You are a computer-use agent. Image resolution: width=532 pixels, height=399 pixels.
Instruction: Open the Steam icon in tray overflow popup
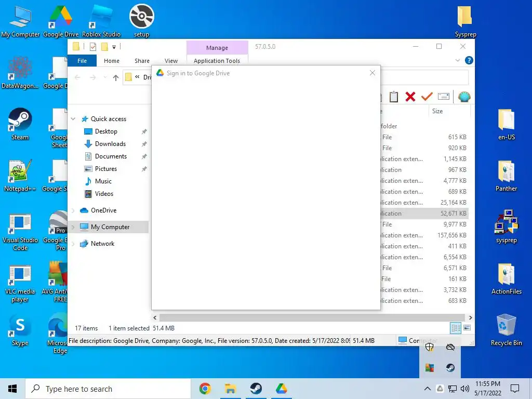click(450, 367)
